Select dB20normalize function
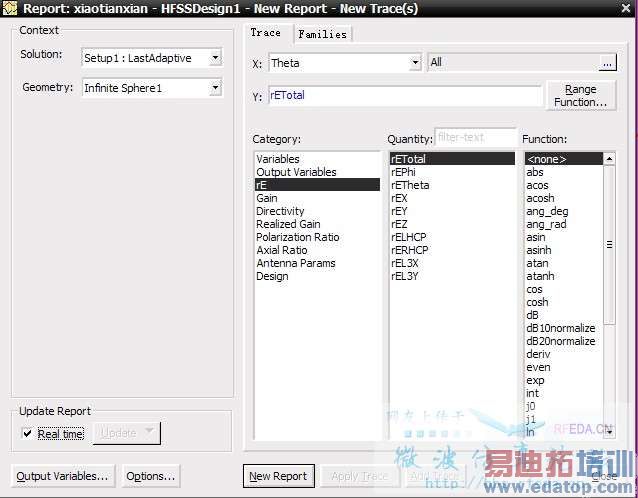This screenshot has height=498, width=638. pos(564,341)
